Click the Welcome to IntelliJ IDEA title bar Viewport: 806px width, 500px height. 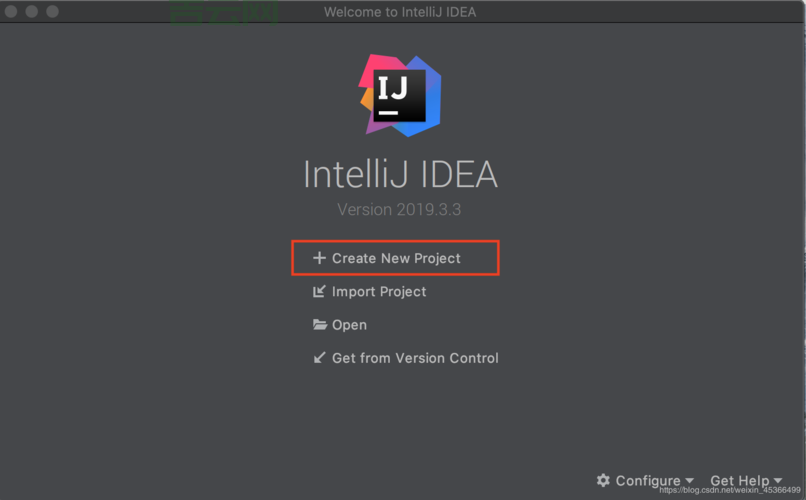(400, 12)
